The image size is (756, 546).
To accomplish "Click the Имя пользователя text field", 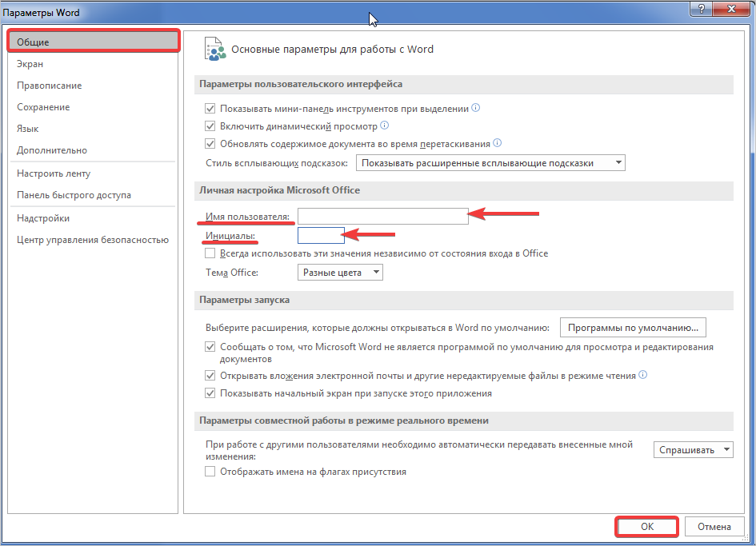I will (x=382, y=216).
